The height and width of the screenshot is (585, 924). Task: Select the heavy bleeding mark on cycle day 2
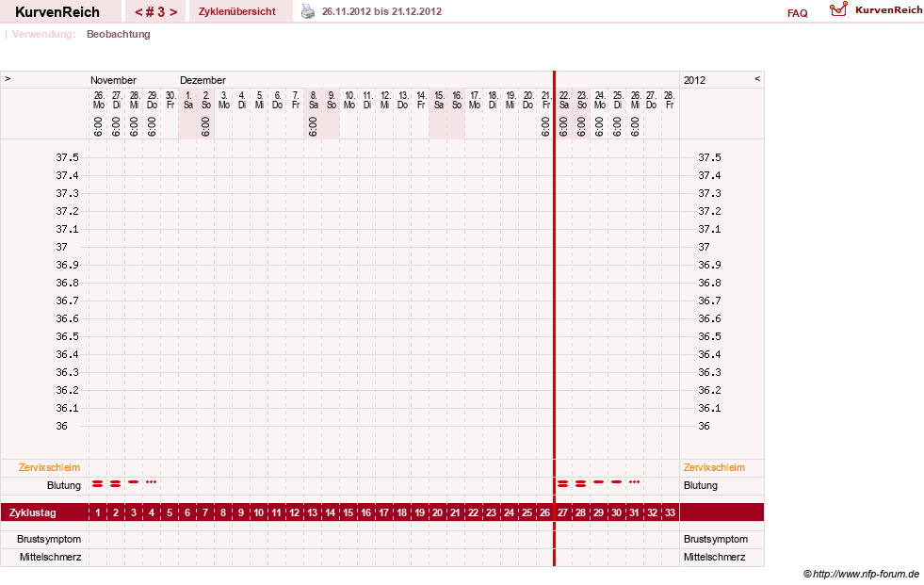[x=116, y=483]
